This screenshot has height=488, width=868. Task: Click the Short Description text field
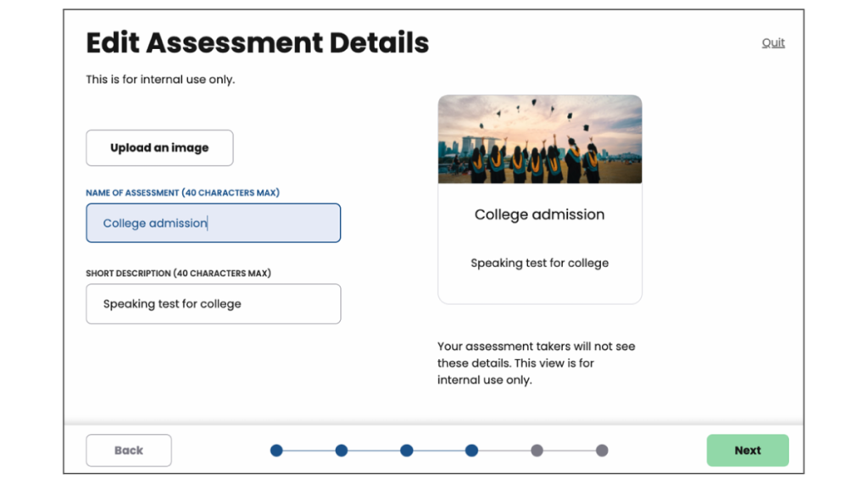[213, 303]
